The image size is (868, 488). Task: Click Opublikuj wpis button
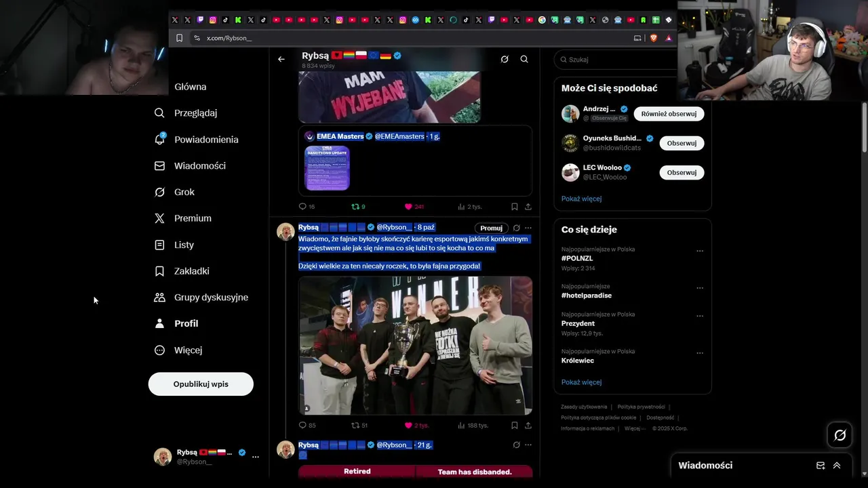[201, 384]
